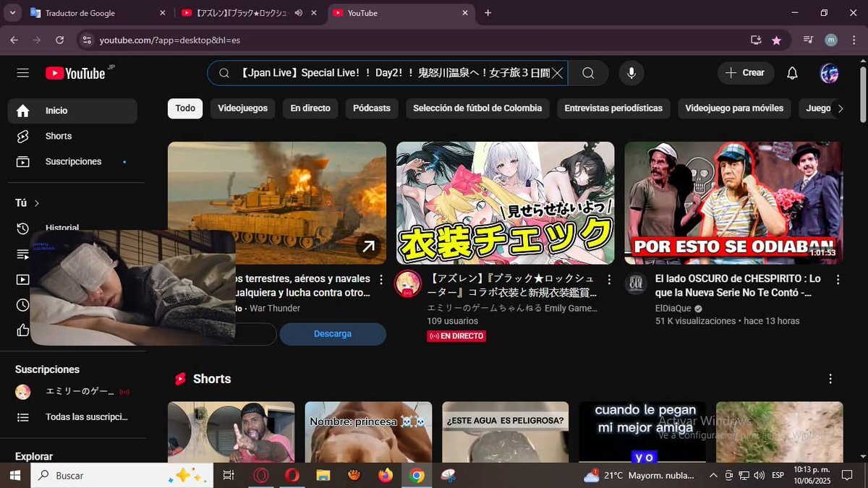Open the El lado OSCURO de CHESPIRITO title
The width and height of the screenshot is (868, 488).
(739, 286)
